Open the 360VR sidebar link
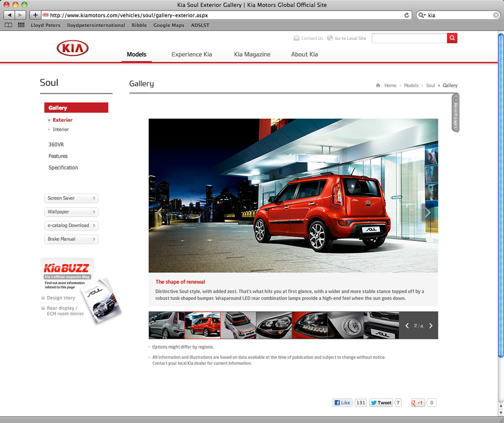The height and width of the screenshot is (423, 504). (56, 145)
